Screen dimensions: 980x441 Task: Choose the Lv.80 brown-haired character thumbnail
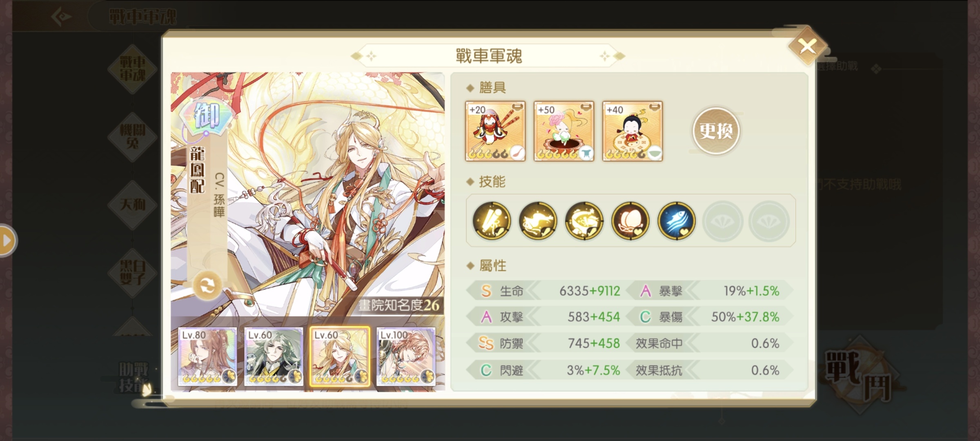tap(207, 356)
